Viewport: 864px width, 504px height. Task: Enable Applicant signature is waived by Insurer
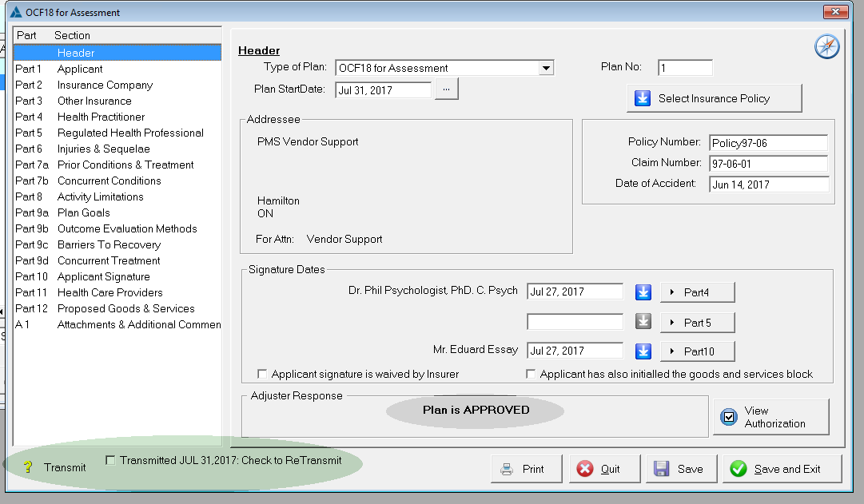pos(262,374)
